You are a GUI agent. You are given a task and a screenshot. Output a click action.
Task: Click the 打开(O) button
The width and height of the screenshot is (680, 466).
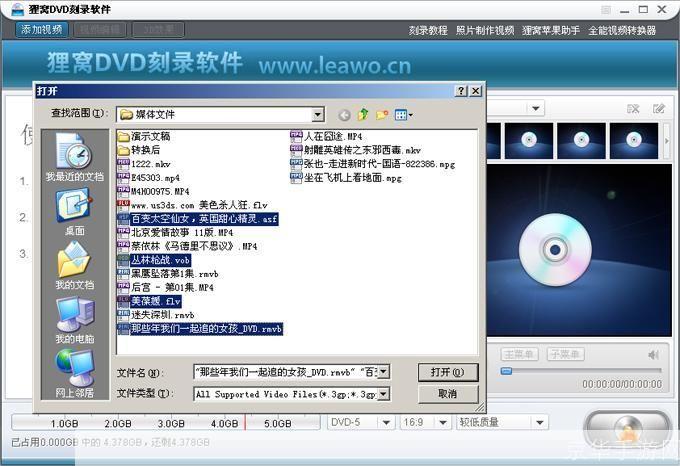pyautogui.click(x=448, y=372)
